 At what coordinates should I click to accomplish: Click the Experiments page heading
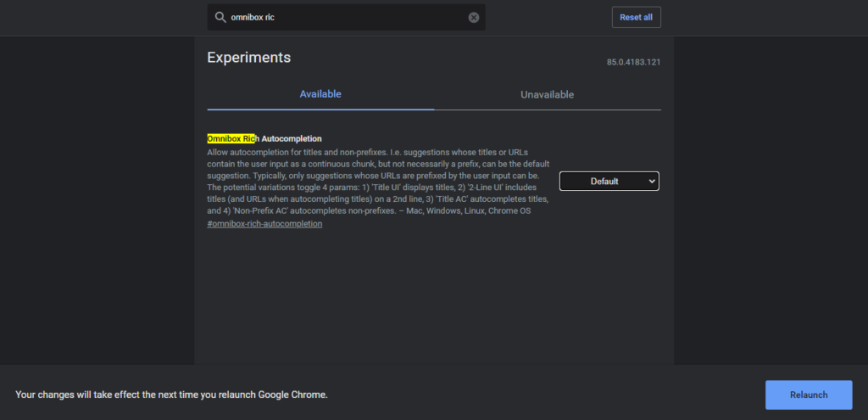pos(248,58)
